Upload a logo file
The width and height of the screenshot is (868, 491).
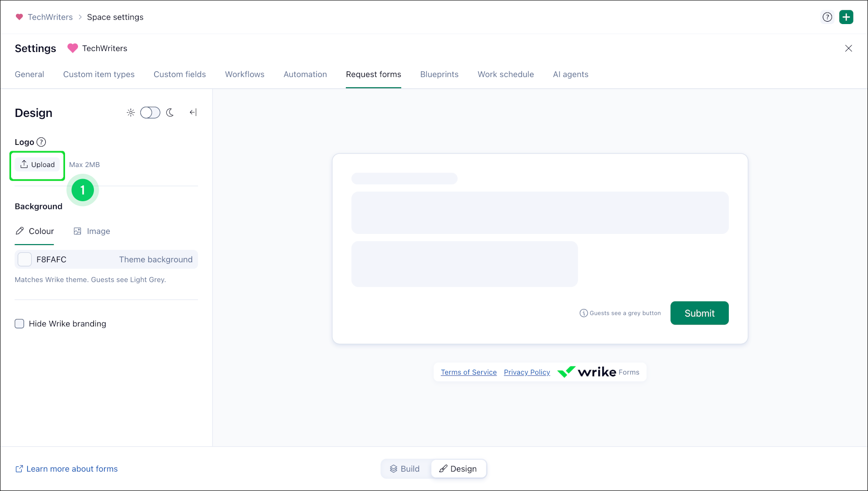point(38,165)
